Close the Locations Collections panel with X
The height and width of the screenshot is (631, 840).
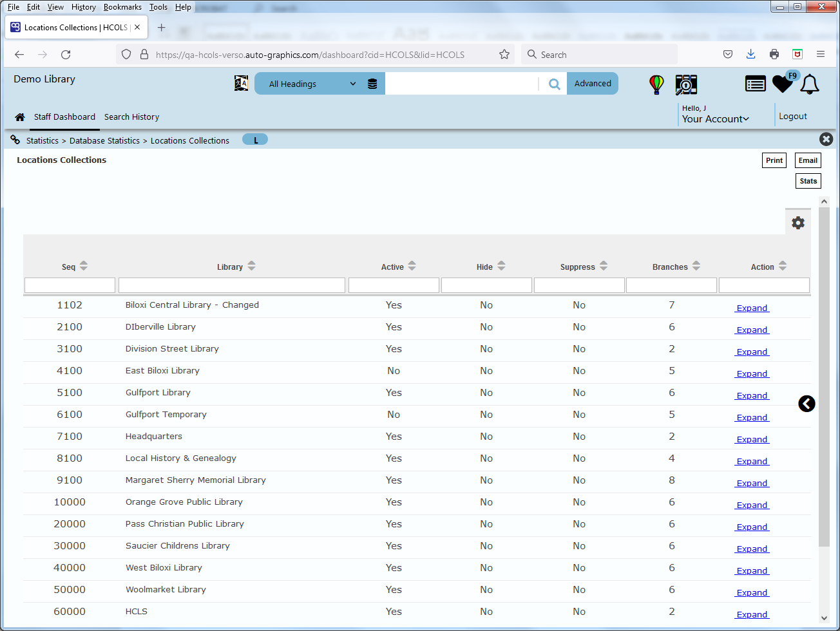(x=826, y=139)
